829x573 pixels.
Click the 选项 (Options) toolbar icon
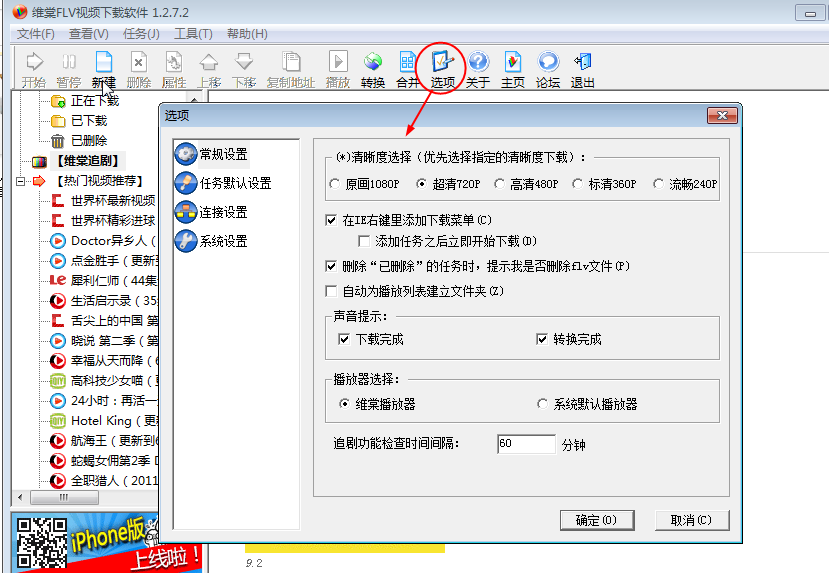click(443, 69)
